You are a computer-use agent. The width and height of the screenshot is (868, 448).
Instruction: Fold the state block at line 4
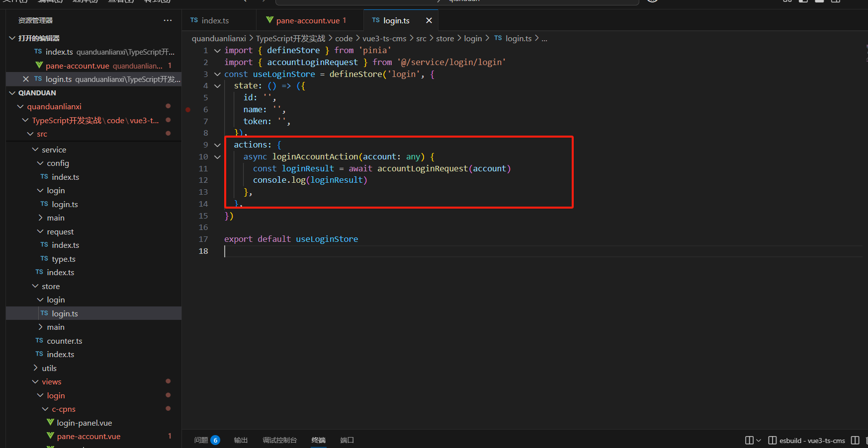217,86
